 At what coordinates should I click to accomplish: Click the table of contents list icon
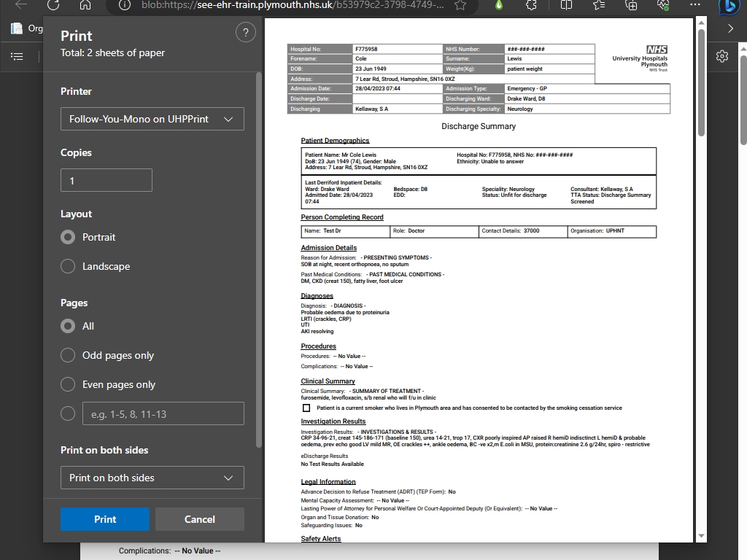[x=18, y=57]
